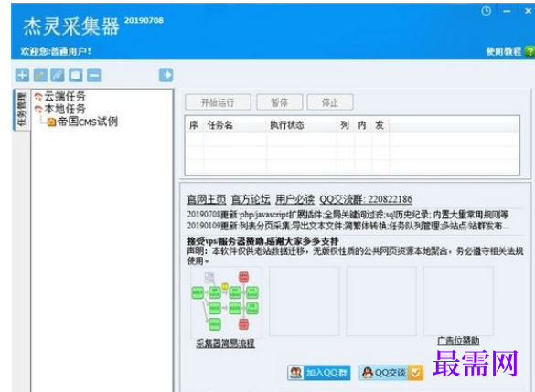
Task: Click the 暂停 button
Action: pos(280,102)
